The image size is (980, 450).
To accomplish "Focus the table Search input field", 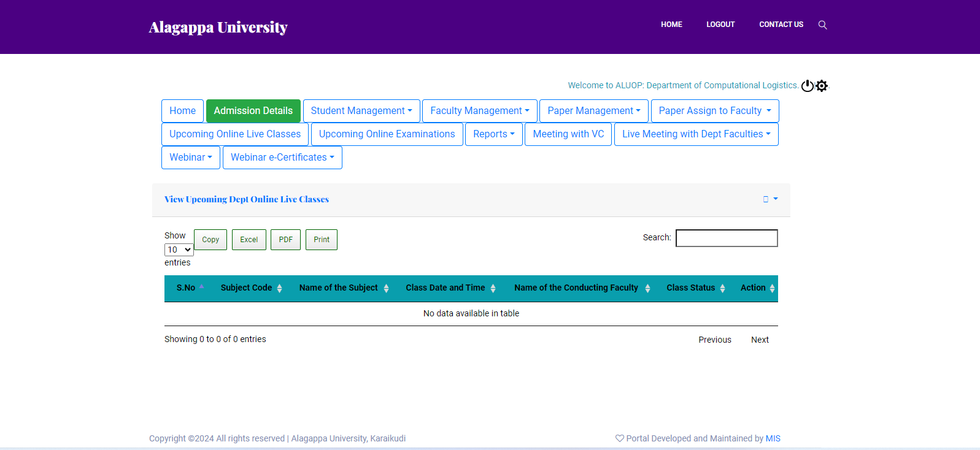I will click(727, 238).
